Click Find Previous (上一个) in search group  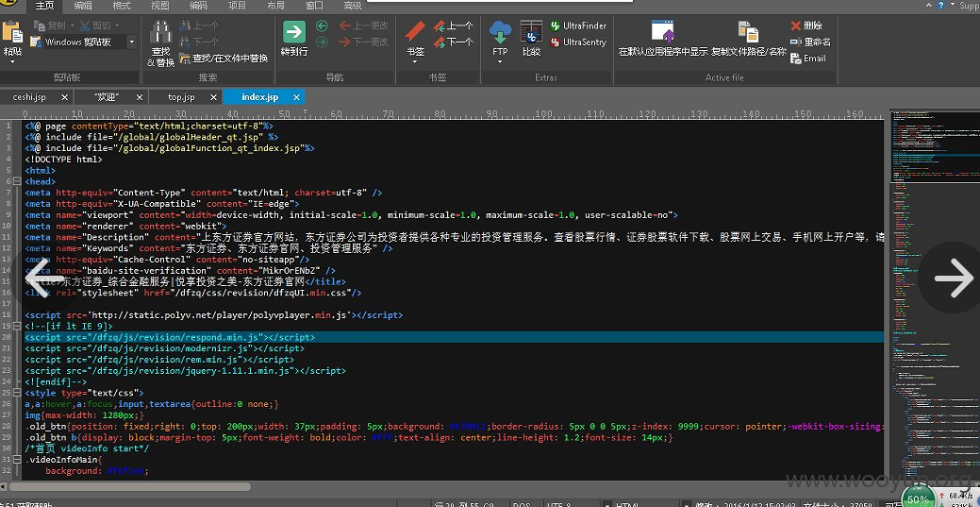(x=199, y=25)
